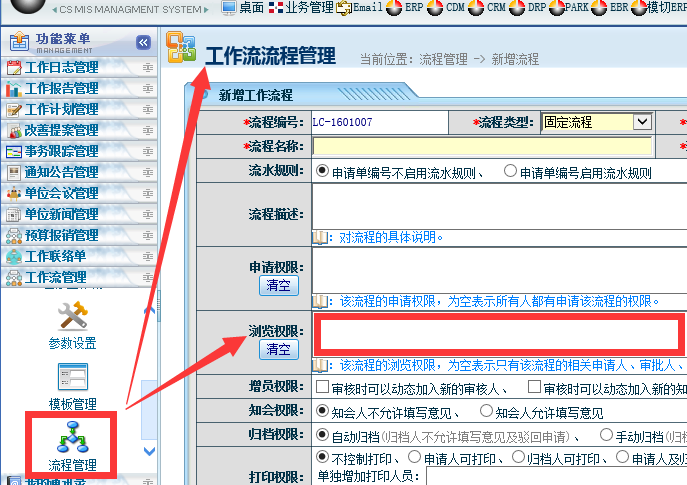
Task: Select 知会人允许填写意见 radio option
Action: [487, 411]
